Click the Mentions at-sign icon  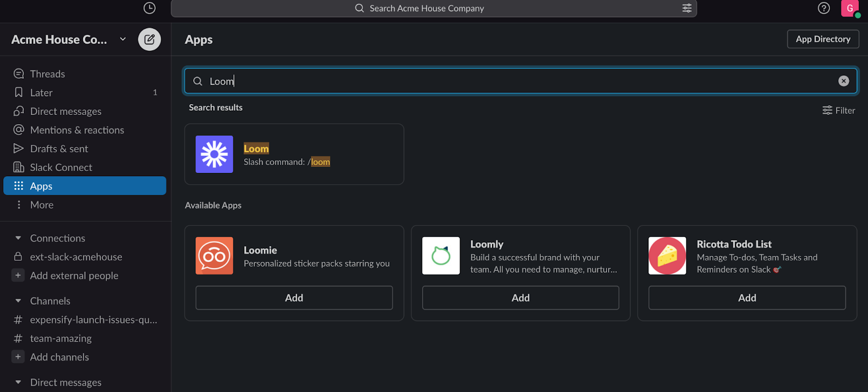click(18, 130)
